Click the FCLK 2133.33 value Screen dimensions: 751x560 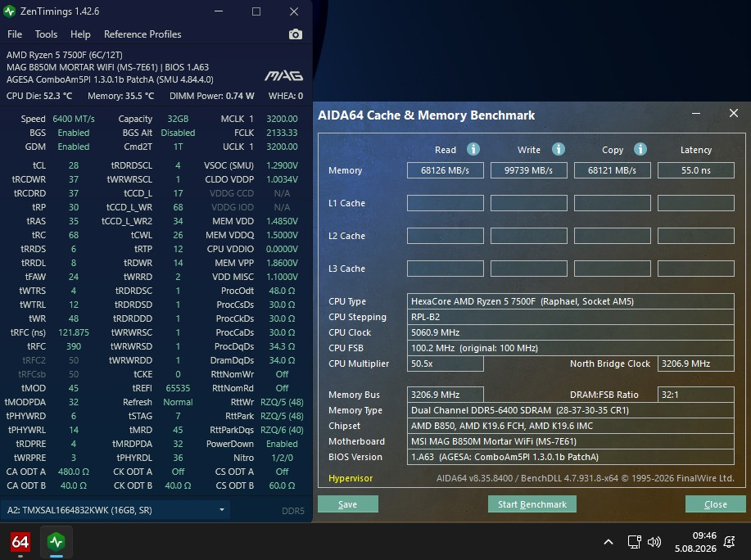point(282,133)
